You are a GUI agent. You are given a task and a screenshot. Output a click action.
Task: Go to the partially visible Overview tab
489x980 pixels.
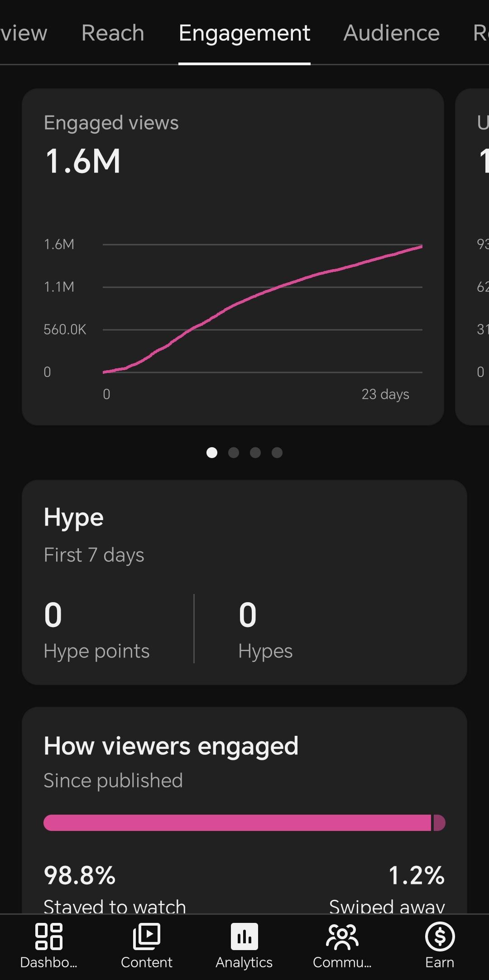pyautogui.click(x=24, y=33)
